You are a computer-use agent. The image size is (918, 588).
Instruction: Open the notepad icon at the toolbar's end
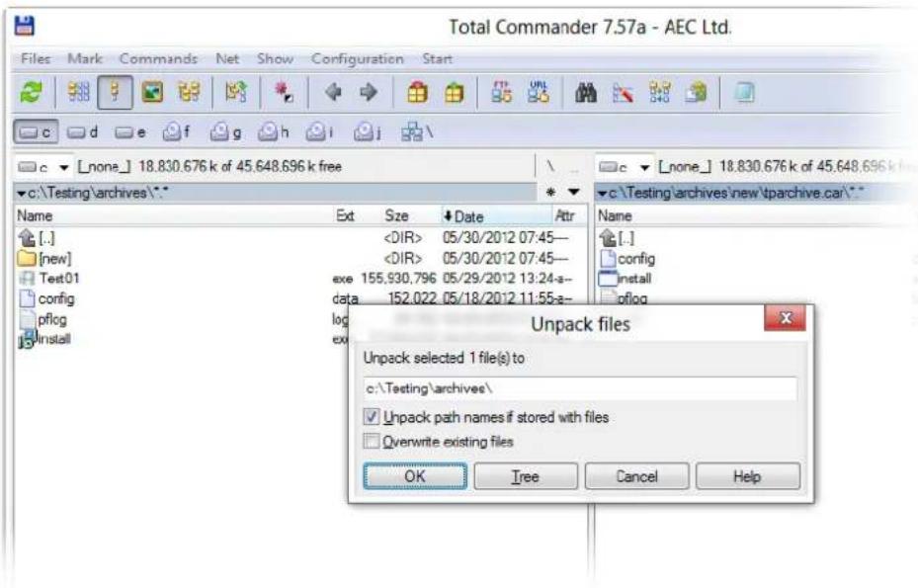[x=744, y=93]
